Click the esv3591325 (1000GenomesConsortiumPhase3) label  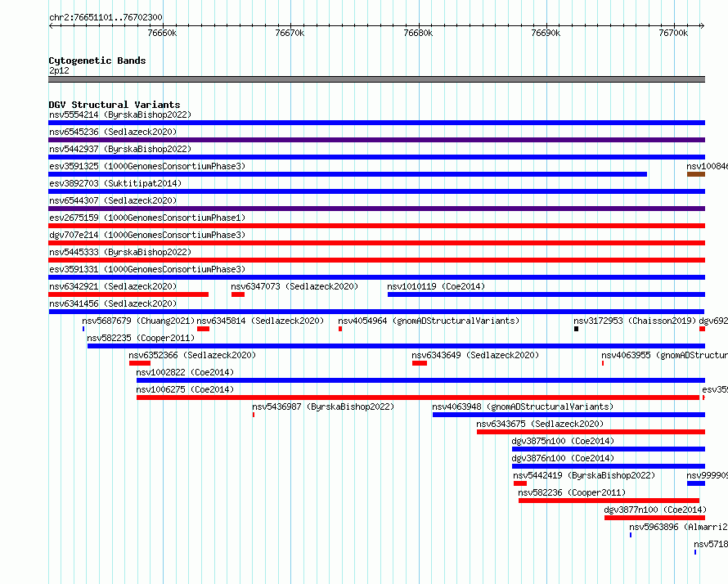147,166
